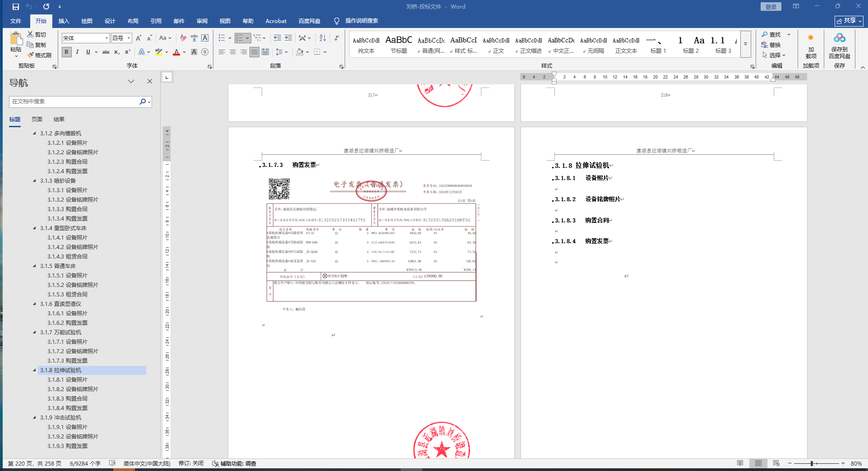Toggle bold formatting
Image resolution: width=868 pixels, height=471 pixels.
67,52
